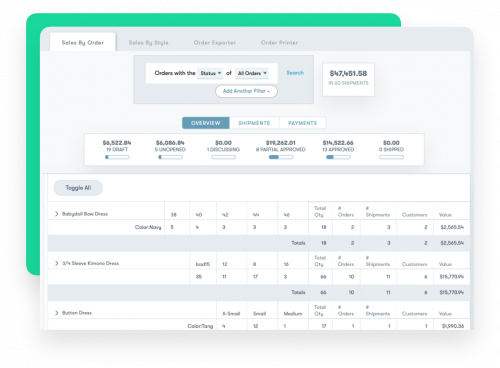The width and height of the screenshot is (500, 368).
Task: Open the Status filter dropdown
Action: click(210, 73)
